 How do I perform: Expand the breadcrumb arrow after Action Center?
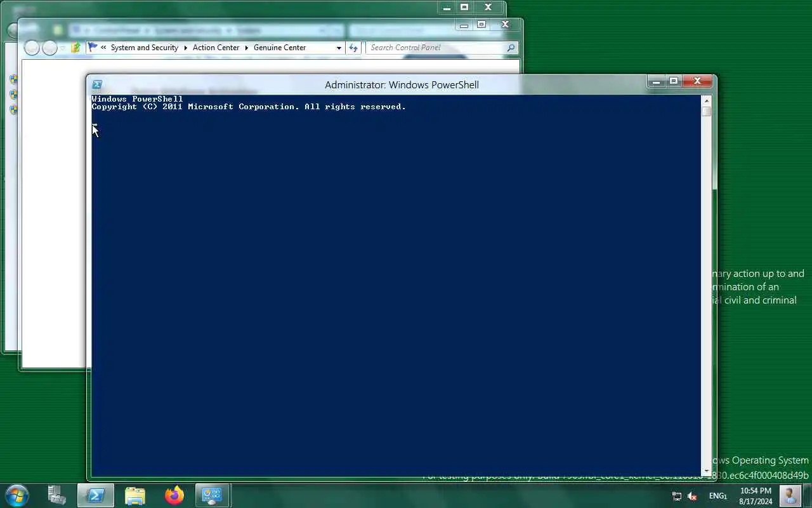(x=247, y=48)
